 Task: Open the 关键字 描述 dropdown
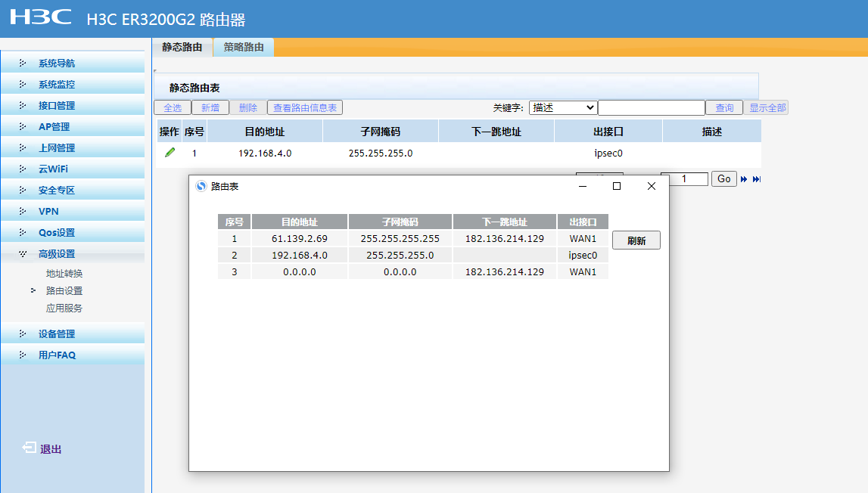click(x=562, y=107)
